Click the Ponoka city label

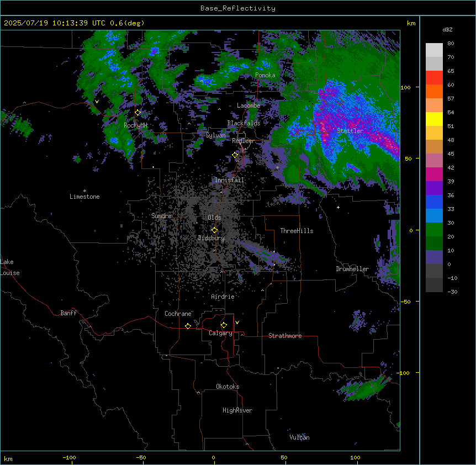click(265, 75)
